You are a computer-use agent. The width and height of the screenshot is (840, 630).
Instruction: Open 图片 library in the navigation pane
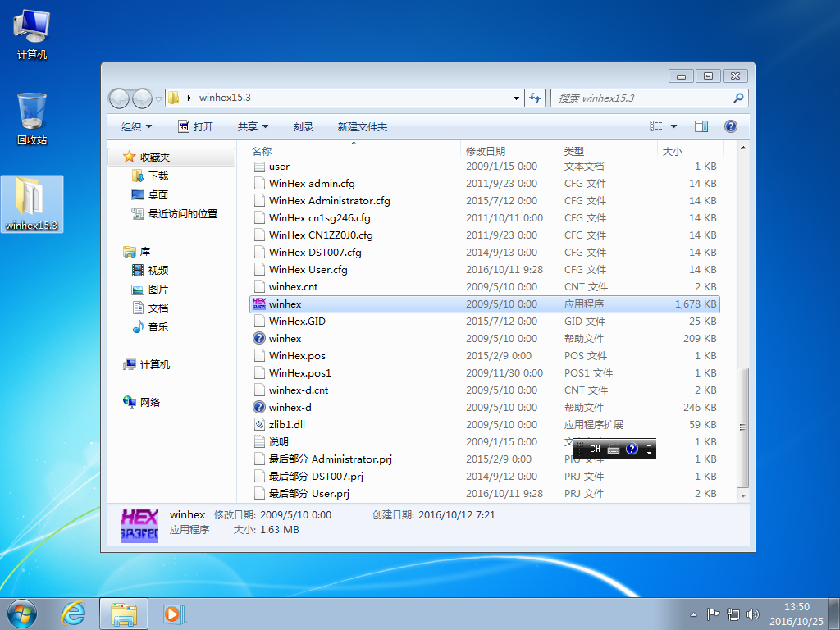click(x=158, y=290)
